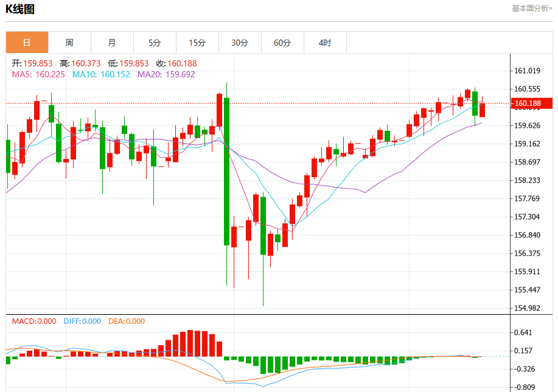Click the MA10 indicator label
This screenshot has height=392, width=558.
pos(101,74)
